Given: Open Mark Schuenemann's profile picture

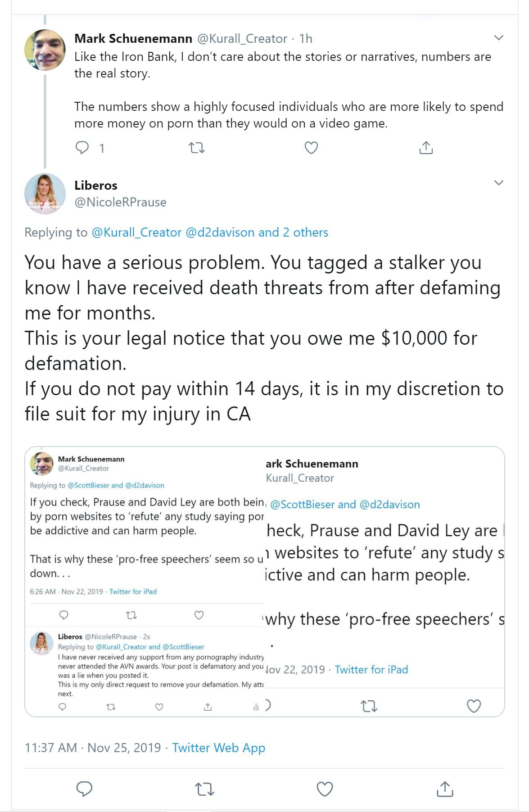Looking at the screenshot, I should point(45,50).
